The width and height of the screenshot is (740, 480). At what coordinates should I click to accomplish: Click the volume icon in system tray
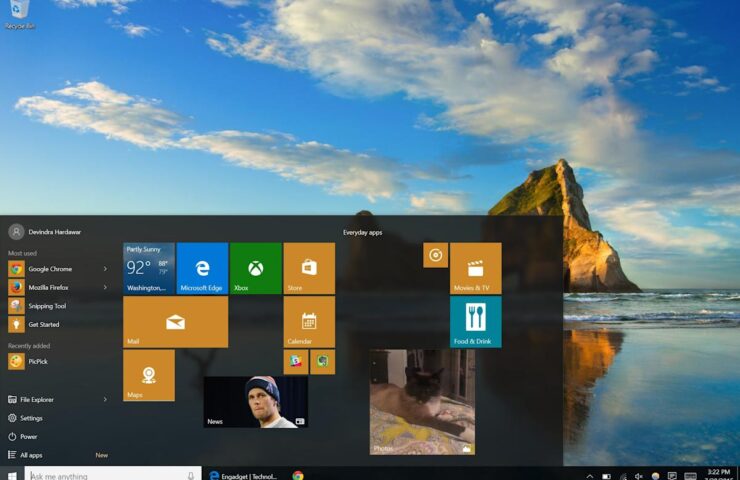(x=639, y=476)
